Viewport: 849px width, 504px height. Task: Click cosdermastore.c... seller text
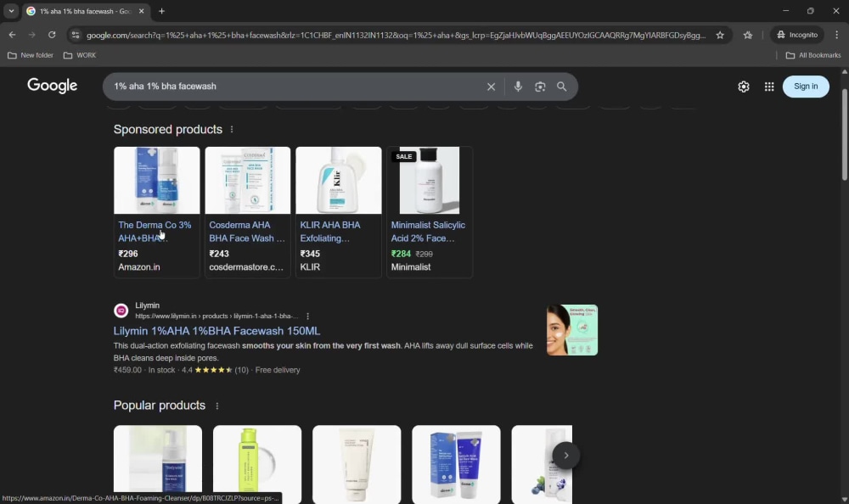(246, 267)
